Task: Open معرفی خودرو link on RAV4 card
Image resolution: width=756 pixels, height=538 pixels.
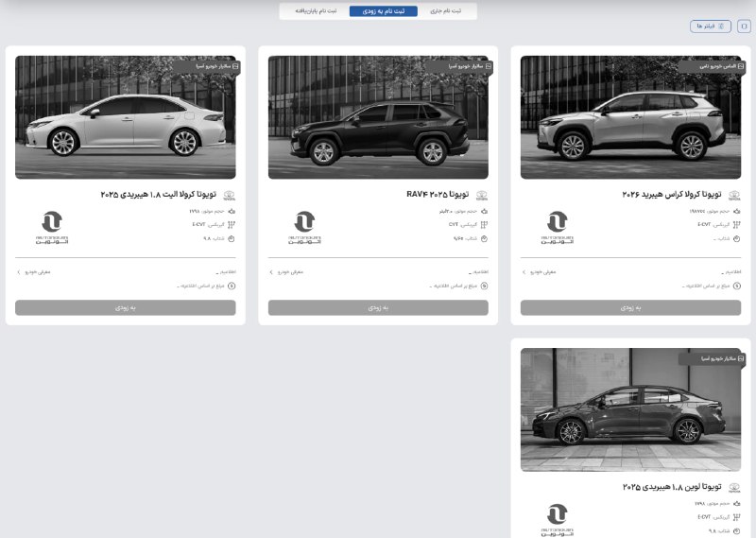Action: click(286, 272)
